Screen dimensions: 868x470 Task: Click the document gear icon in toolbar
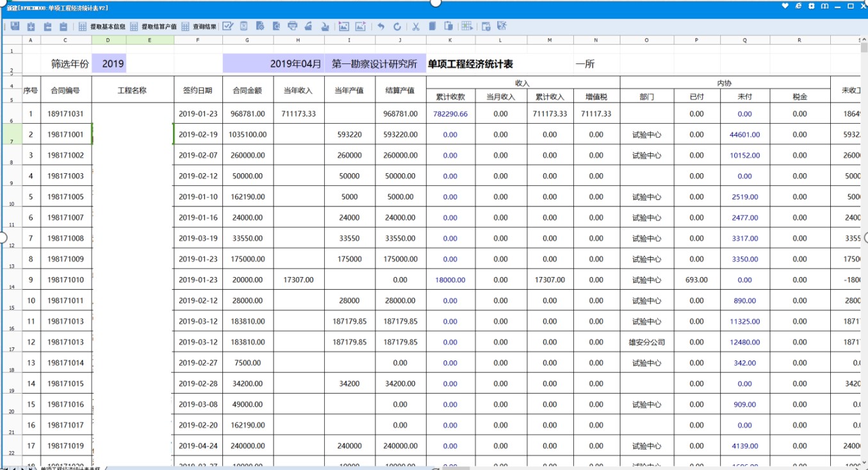(x=260, y=26)
